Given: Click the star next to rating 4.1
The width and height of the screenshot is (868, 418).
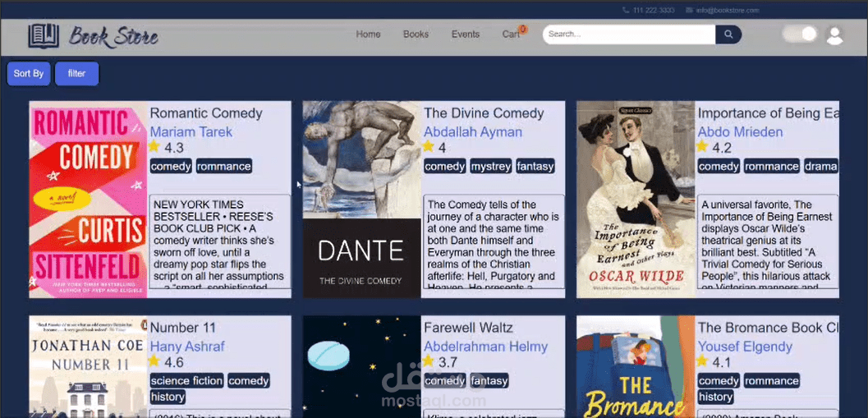Looking at the screenshot, I should point(702,361).
